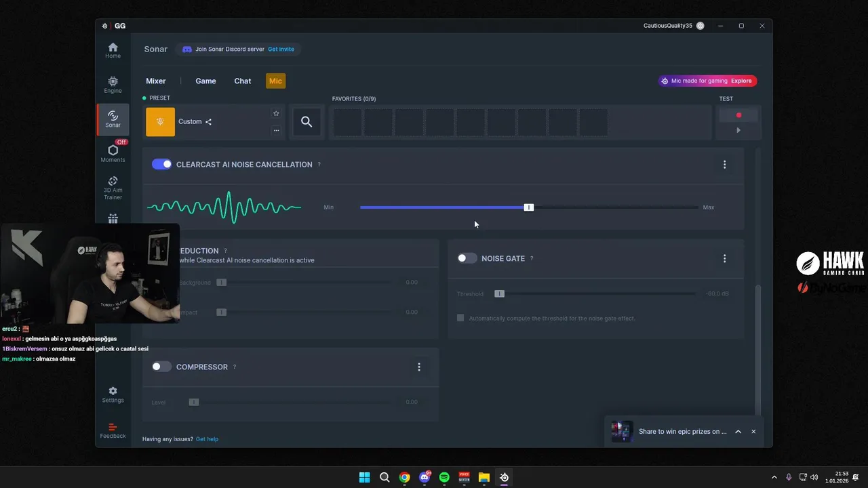Click Share to win epic prizes

(682, 432)
